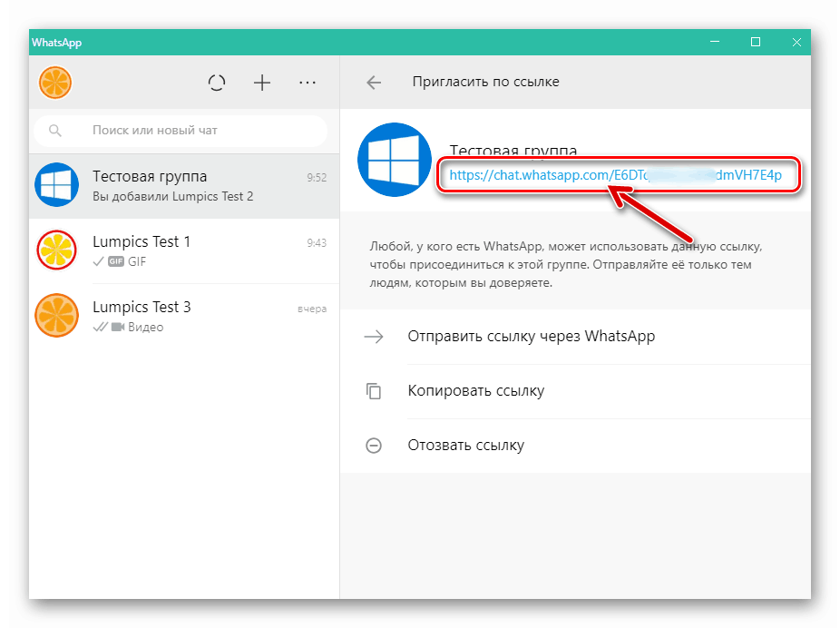Open the three-dots menu in WhatsApp

coord(308,82)
